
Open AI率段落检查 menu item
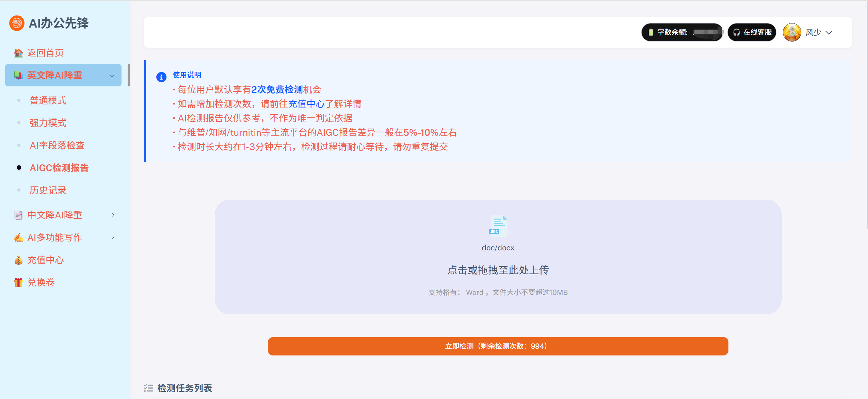[x=57, y=146]
